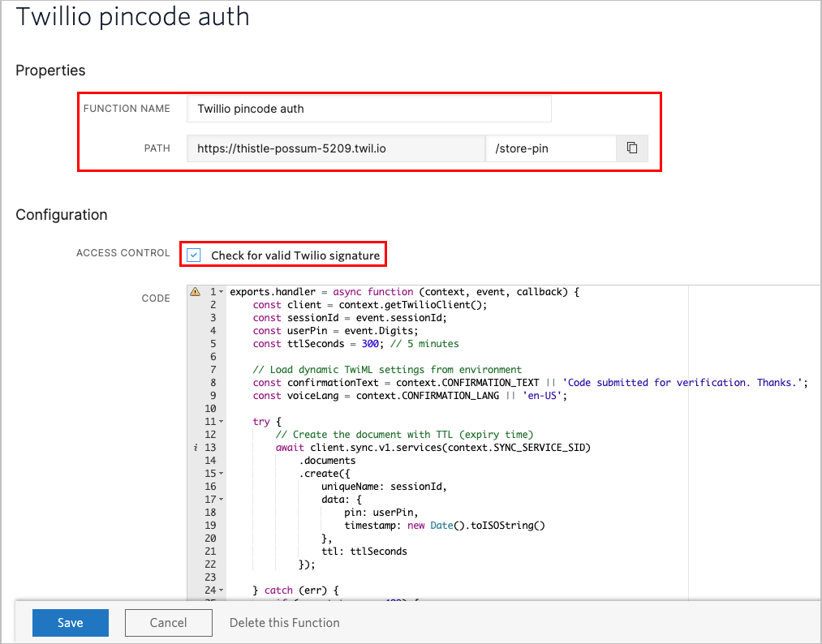Screen dimensions: 822x644
Task: Click 'ttl: ttlSeconds' on line 21
Action: 364,552
